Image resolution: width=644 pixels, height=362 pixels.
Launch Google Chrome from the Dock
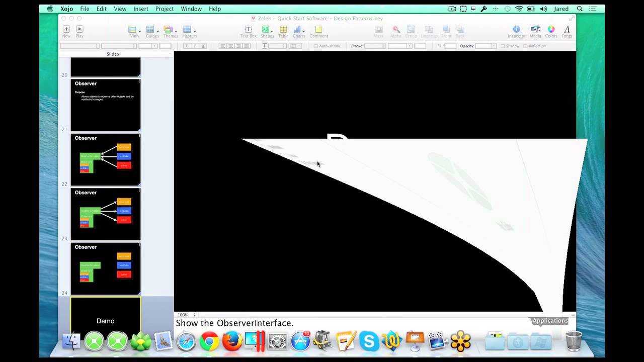click(209, 341)
